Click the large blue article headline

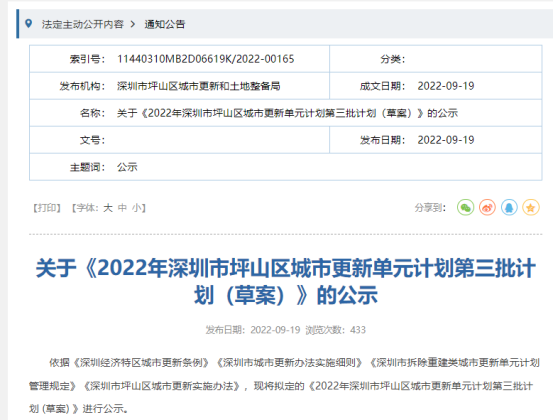[286, 282]
